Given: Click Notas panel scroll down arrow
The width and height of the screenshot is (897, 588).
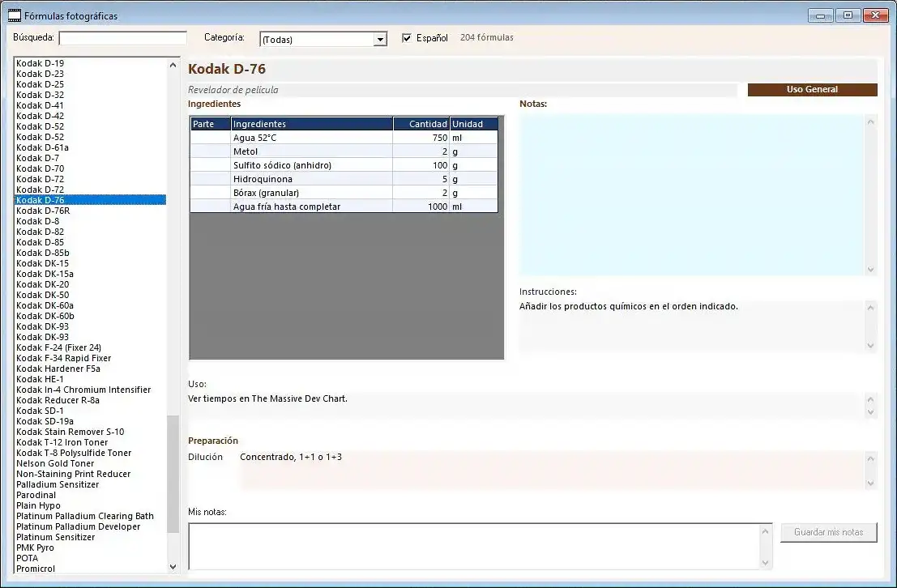Looking at the screenshot, I should 871,270.
